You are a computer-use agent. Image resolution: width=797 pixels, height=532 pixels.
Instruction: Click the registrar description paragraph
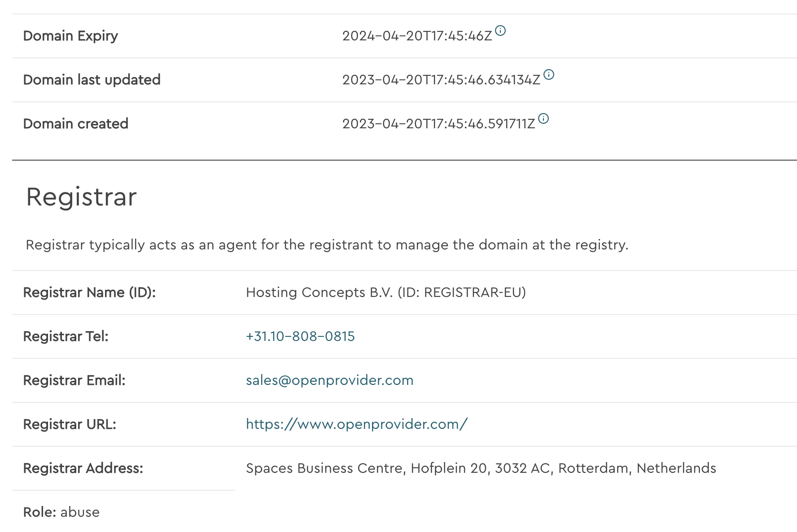(327, 245)
